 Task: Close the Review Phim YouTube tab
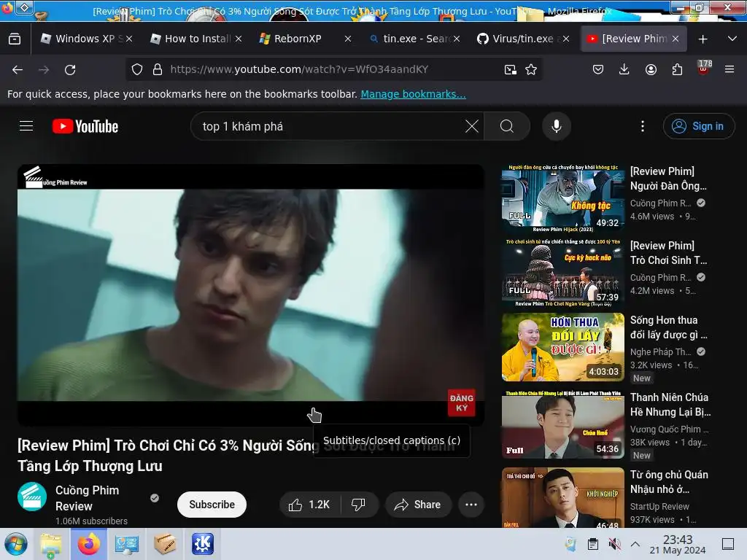click(x=675, y=39)
